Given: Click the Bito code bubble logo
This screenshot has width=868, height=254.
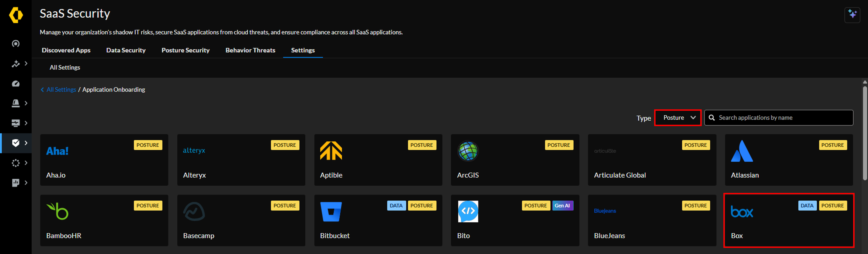Looking at the screenshot, I should pyautogui.click(x=468, y=211).
